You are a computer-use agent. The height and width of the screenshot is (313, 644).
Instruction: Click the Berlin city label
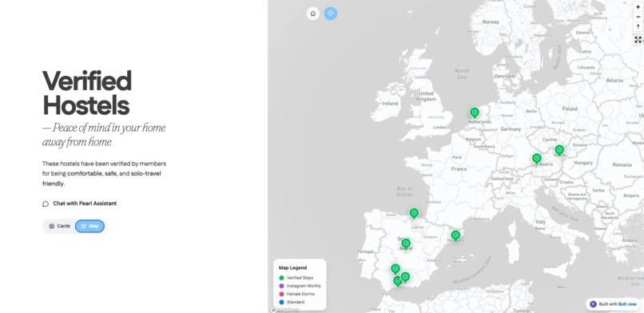531,111
